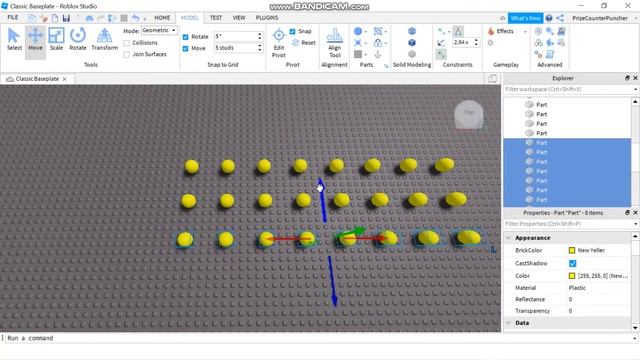Click the Undo arrow icon
This screenshot has height=360, width=640.
pyautogui.click(x=135, y=18)
